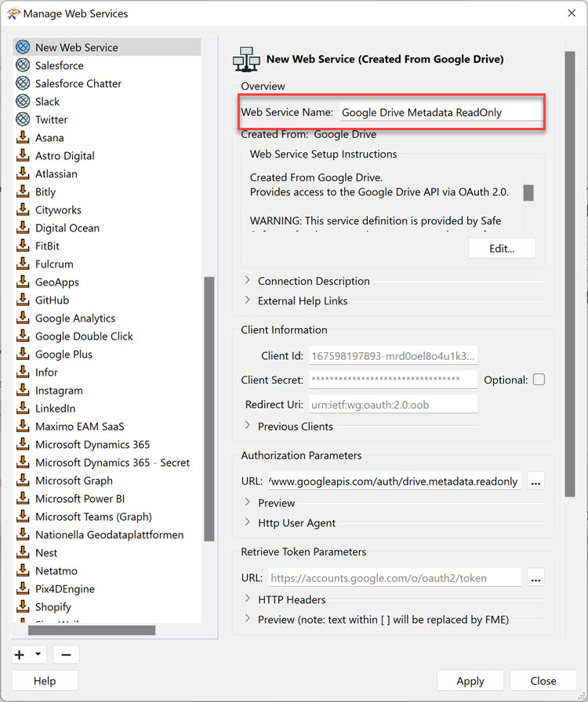Click the Cityworks download icon
This screenshot has width=588, height=702.
23,209
